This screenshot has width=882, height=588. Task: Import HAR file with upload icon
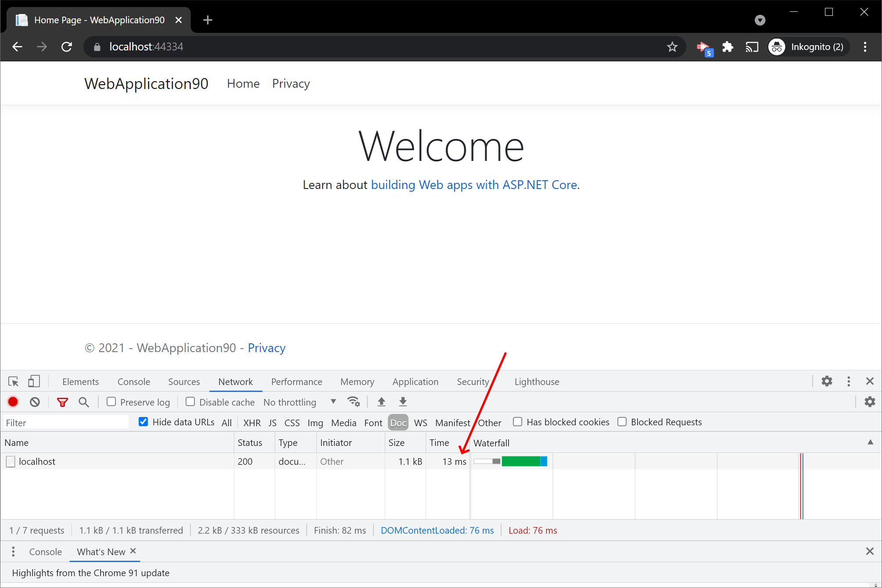pyautogui.click(x=381, y=402)
